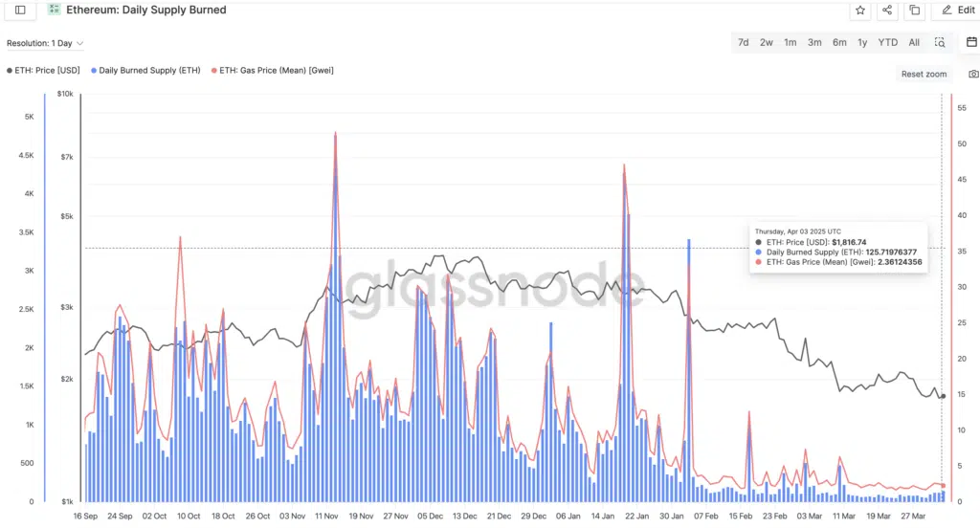Viewport: 980px width, 528px height.
Task: Toggle Daily Burned Supply (ETH) series
Action: pyautogui.click(x=145, y=70)
